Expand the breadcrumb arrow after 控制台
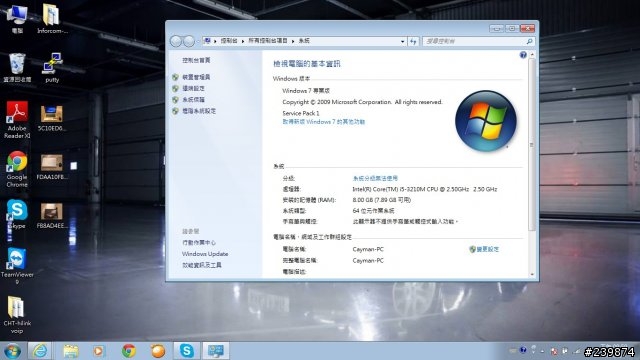640x360 pixels. pyautogui.click(x=242, y=41)
